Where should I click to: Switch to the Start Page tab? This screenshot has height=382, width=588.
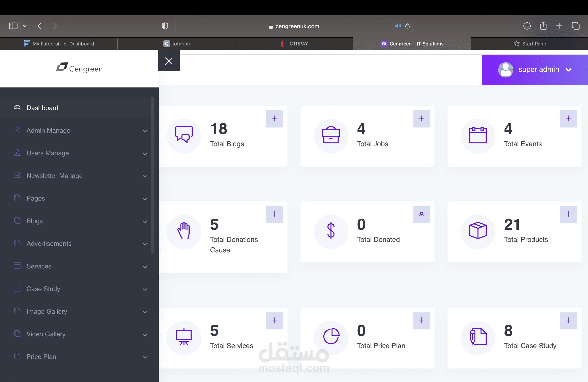530,44
